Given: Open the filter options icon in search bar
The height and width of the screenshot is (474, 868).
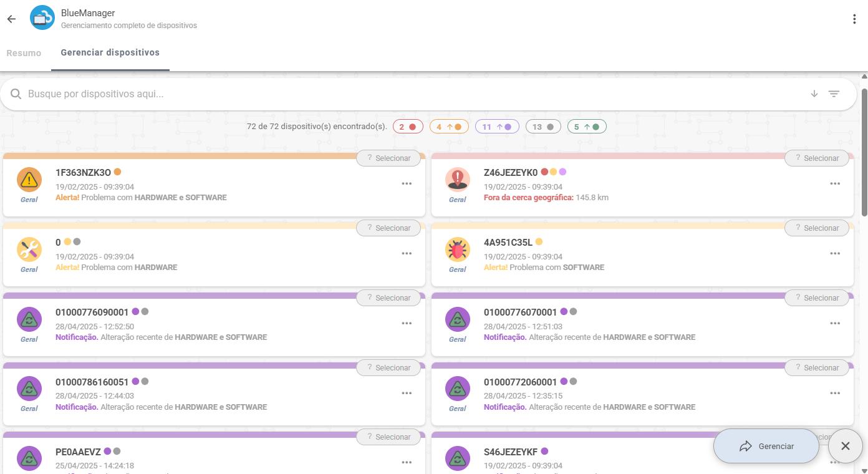Looking at the screenshot, I should (834, 94).
